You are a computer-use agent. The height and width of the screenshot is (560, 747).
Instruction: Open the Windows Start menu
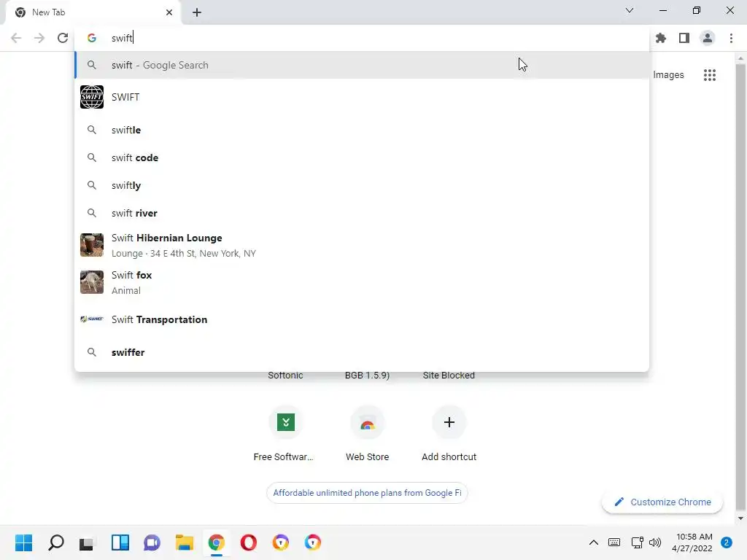[24, 542]
